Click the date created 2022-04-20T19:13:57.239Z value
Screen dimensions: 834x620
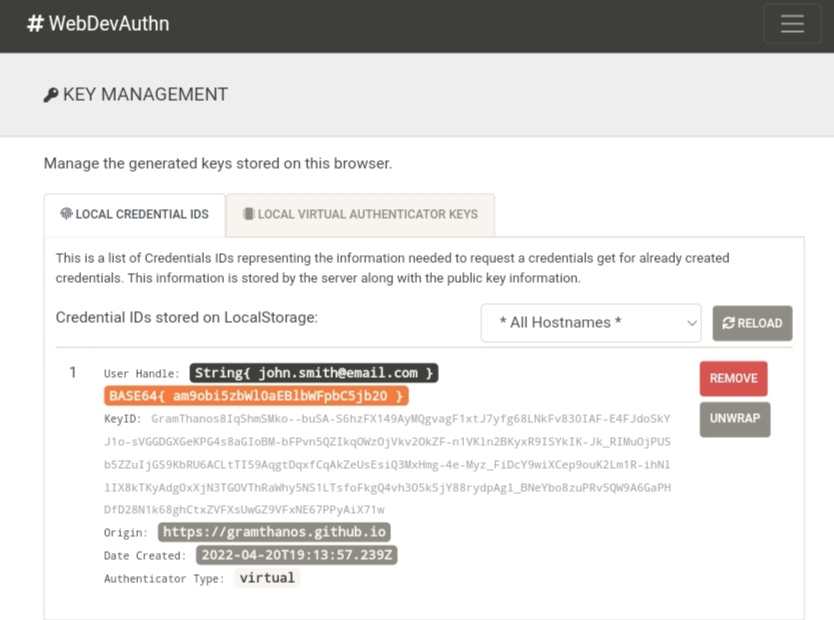click(x=296, y=555)
